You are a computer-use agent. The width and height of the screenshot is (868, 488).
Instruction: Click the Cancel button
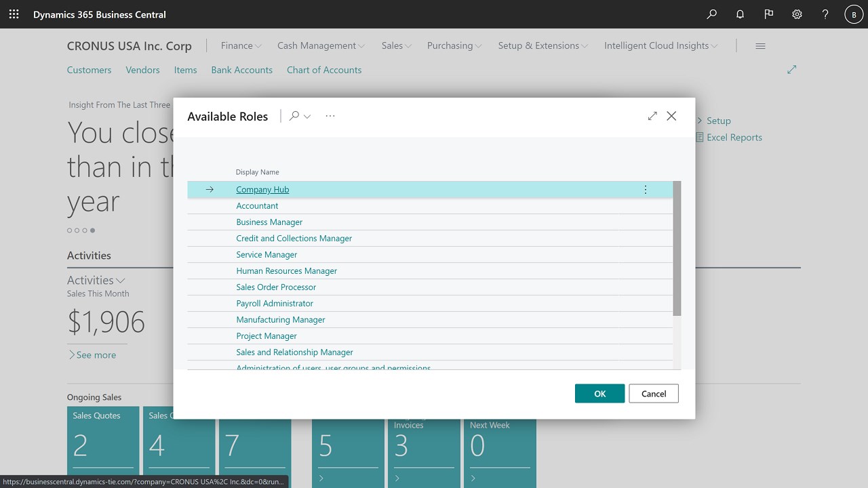click(654, 394)
